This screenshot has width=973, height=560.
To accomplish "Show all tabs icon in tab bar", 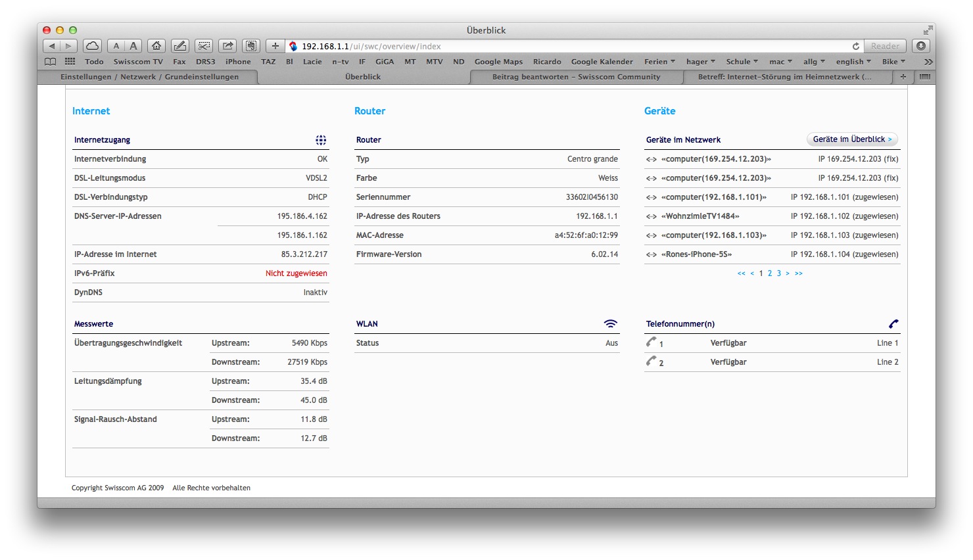I will (924, 77).
